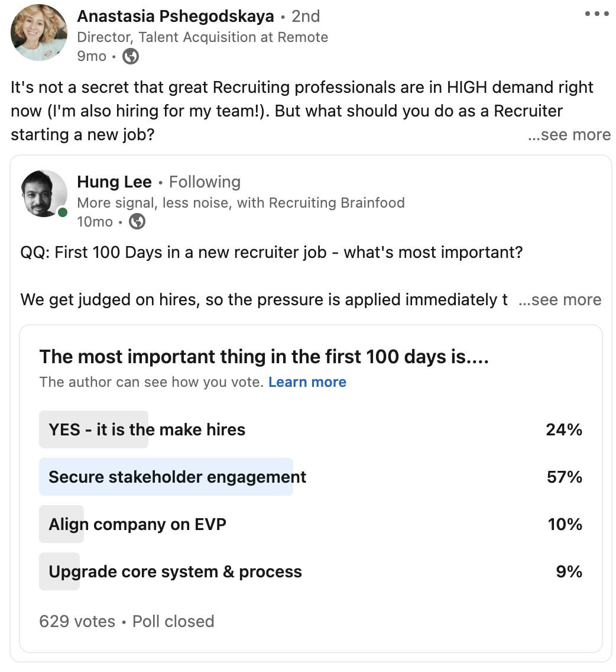
Task: Click Anastasia Pshegodskaya's name
Action: pos(174,15)
